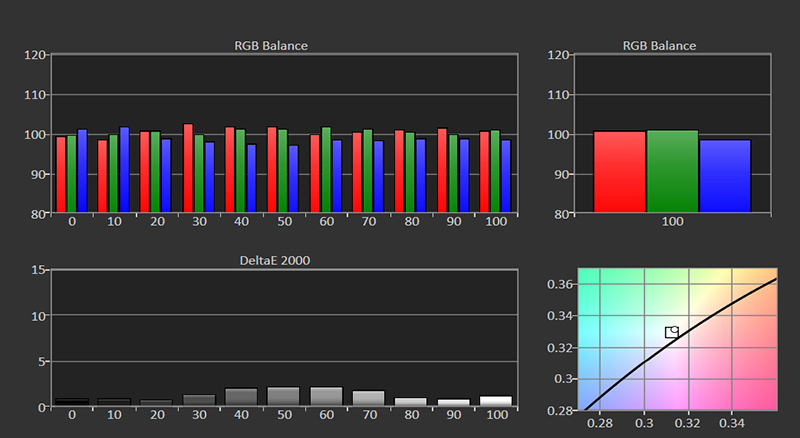Click the right 'RGB Balance' chart title
This screenshot has width=800, height=438.
coord(659,46)
